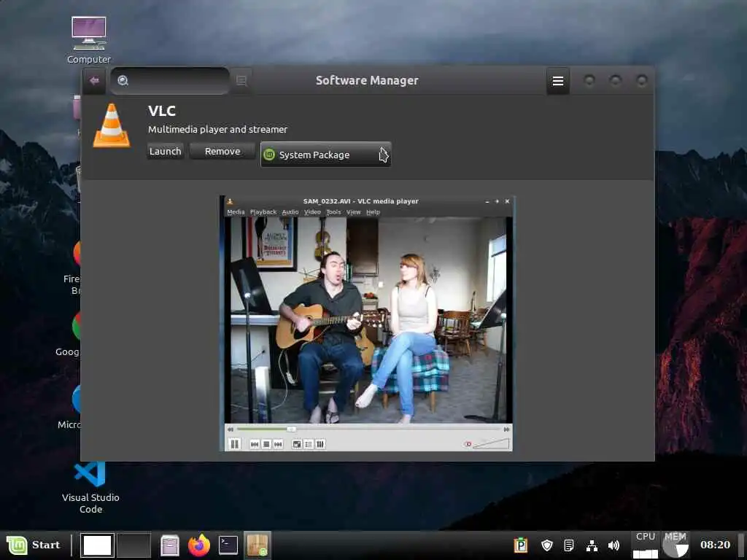Click the VLC traffic cone icon
The height and width of the screenshot is (560, 747).
[112, 125]
